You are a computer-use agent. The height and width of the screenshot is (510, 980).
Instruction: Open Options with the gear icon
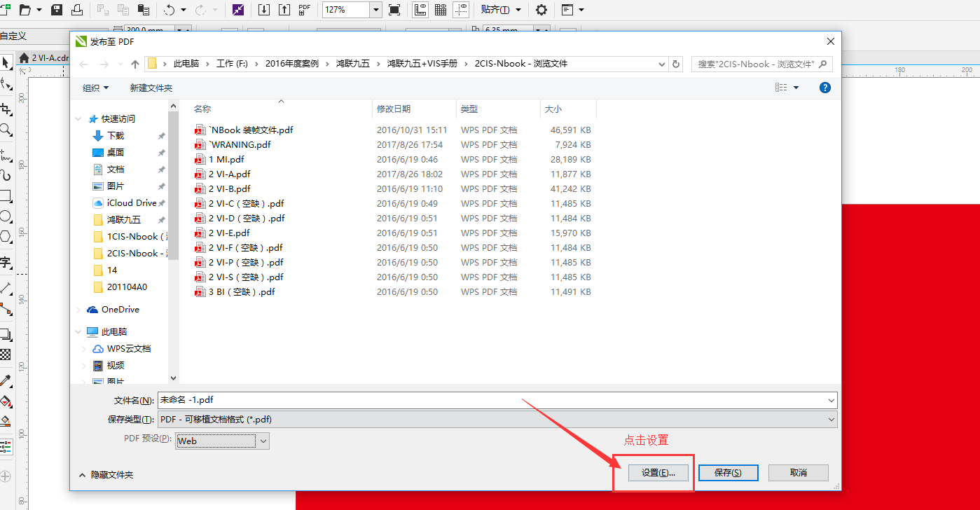[541, 10]
